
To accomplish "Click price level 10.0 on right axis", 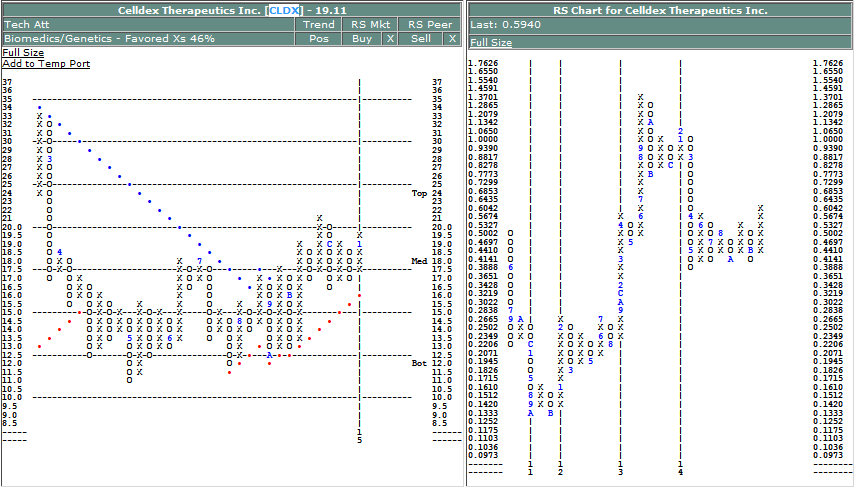I will tap(442, 397).
